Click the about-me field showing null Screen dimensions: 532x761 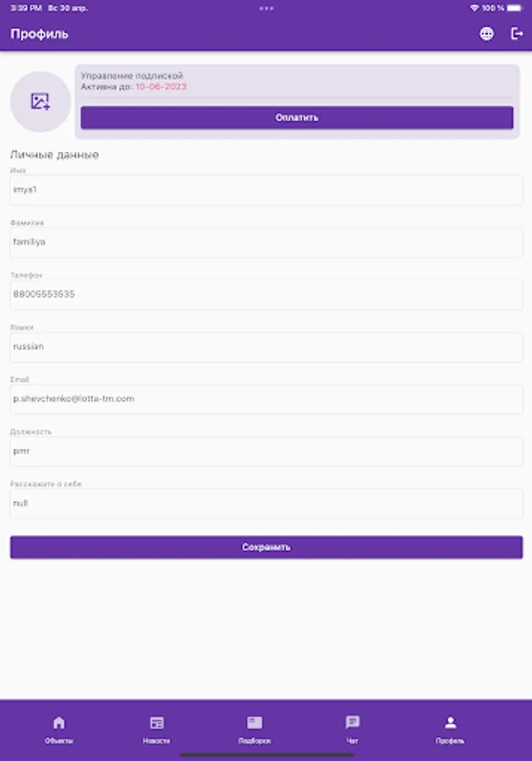(x=266, y=503)
